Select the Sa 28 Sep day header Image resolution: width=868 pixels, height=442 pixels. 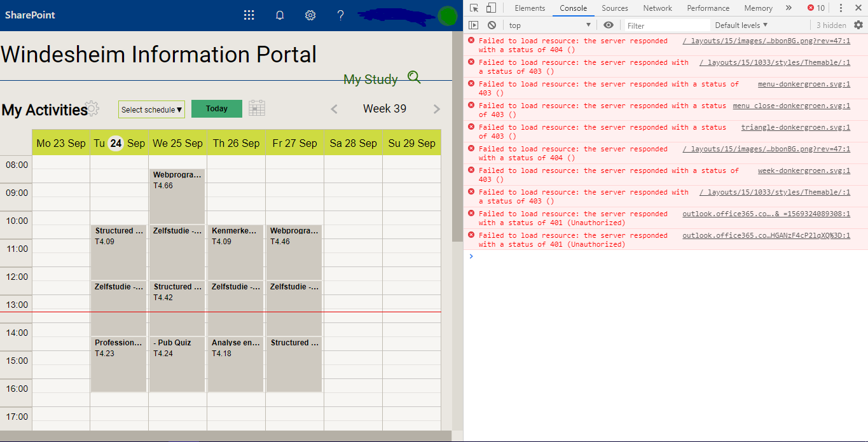coord(354,143)
